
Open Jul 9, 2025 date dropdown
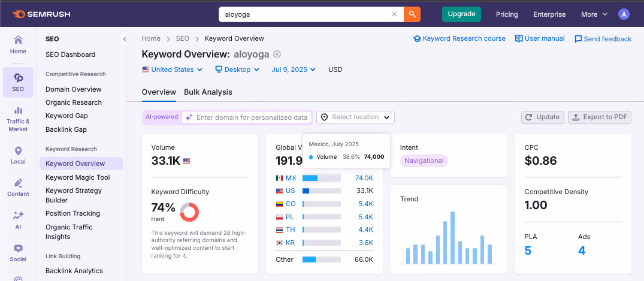294,70
